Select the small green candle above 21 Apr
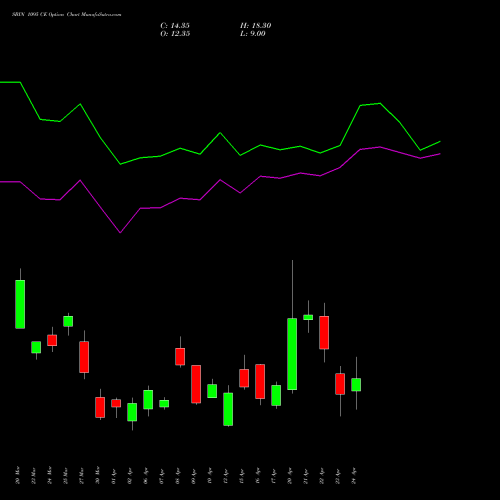Screen dimensions: 500x500 [x=308, y=317]
